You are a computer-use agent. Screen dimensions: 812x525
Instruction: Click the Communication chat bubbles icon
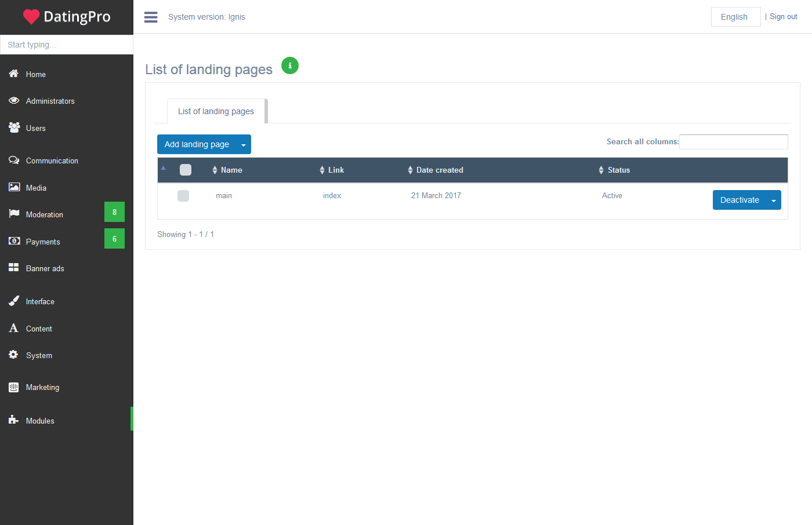(14, 161)
